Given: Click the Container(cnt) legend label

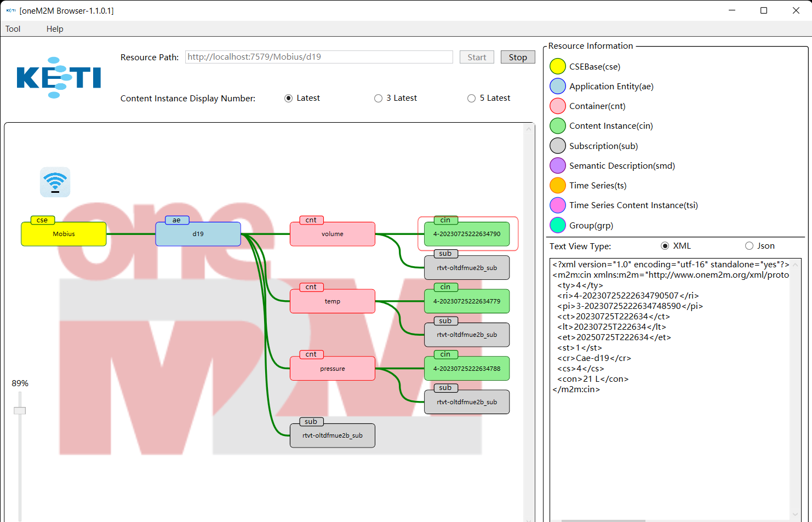Looking at the screenshot, I should click(x=597, y=106).
